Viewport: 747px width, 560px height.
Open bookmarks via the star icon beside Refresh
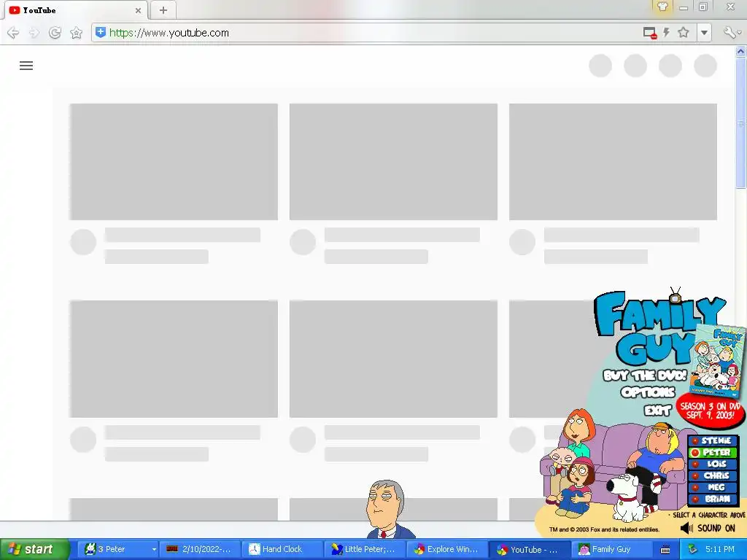coord(76,33)
